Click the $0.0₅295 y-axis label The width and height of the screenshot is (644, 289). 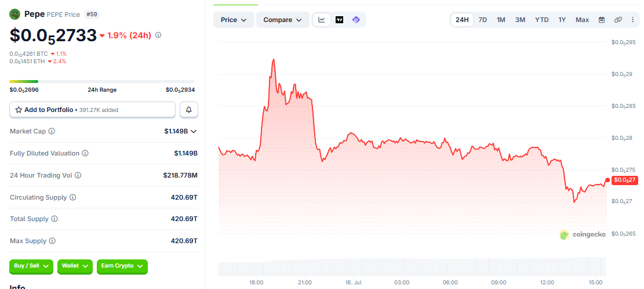[624, 42]
